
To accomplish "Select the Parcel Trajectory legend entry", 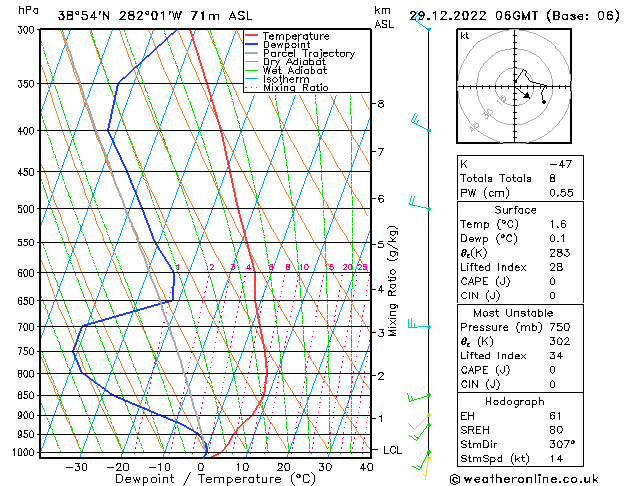I will (309, 53).
